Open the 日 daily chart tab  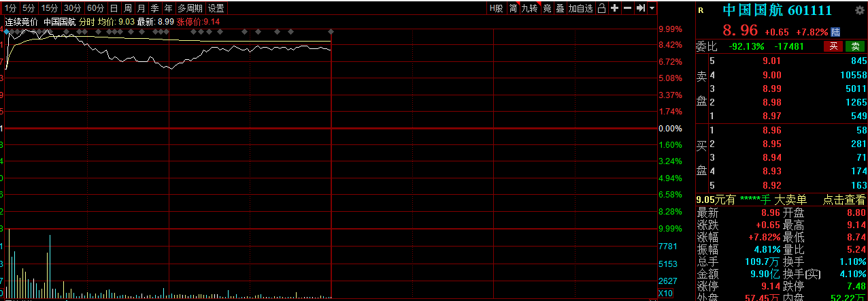click(114, 8)
